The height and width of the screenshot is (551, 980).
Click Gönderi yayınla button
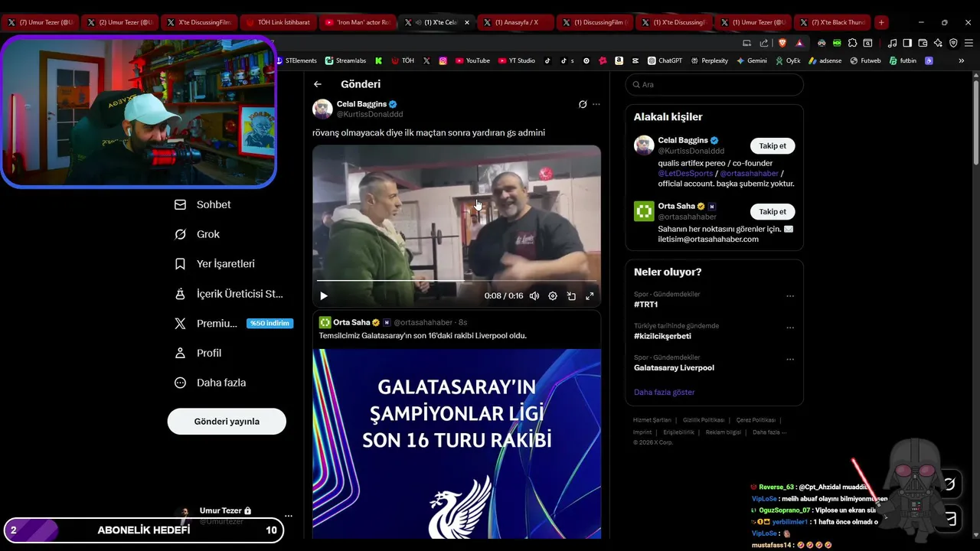click(x=227, y=422)
